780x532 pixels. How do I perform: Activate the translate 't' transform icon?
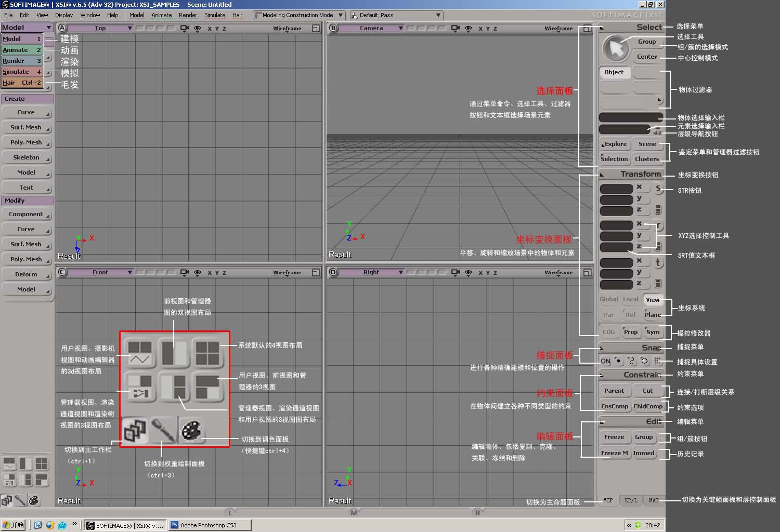point(658,263)
